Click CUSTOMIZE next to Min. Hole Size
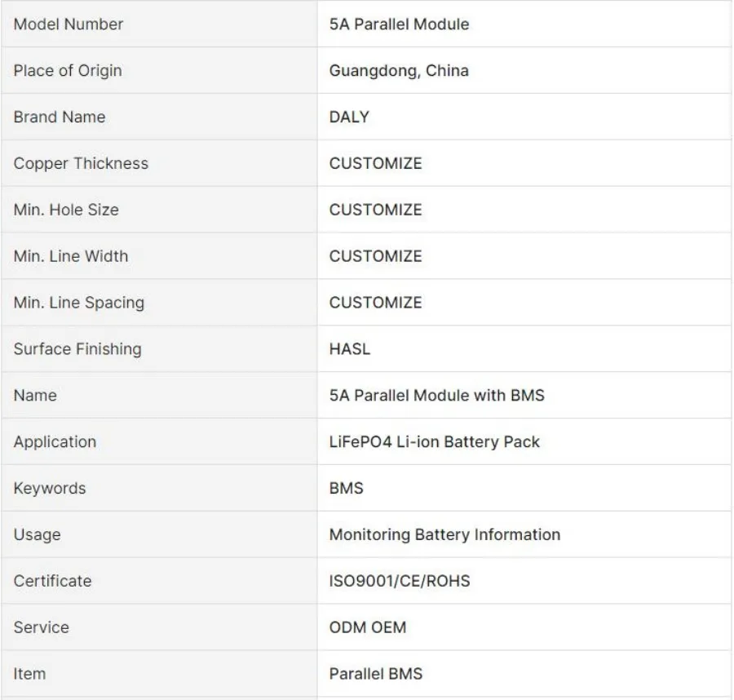This screenshot has height=700, width=734. click(x=375, y=210)
